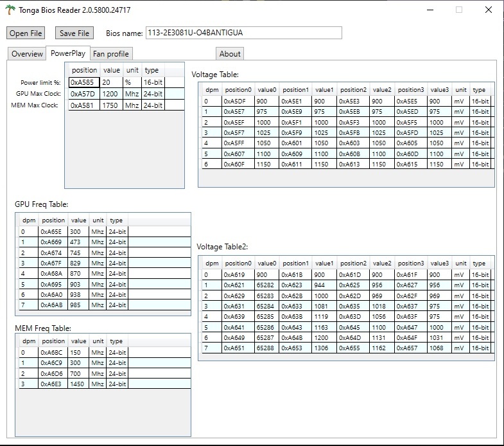This screenshot has height=446, width=504.
Task: Click the Power limit position 0xA585 cell
Action: coord(84,82)
